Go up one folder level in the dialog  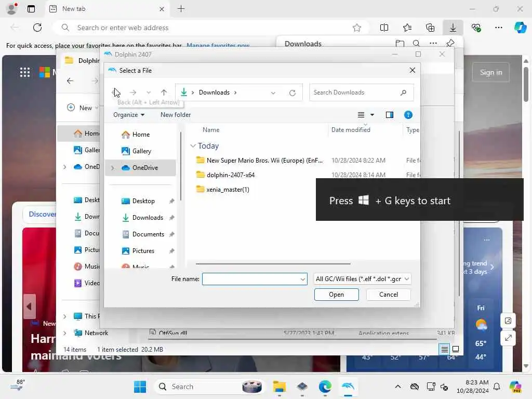(x=164, y=92)
